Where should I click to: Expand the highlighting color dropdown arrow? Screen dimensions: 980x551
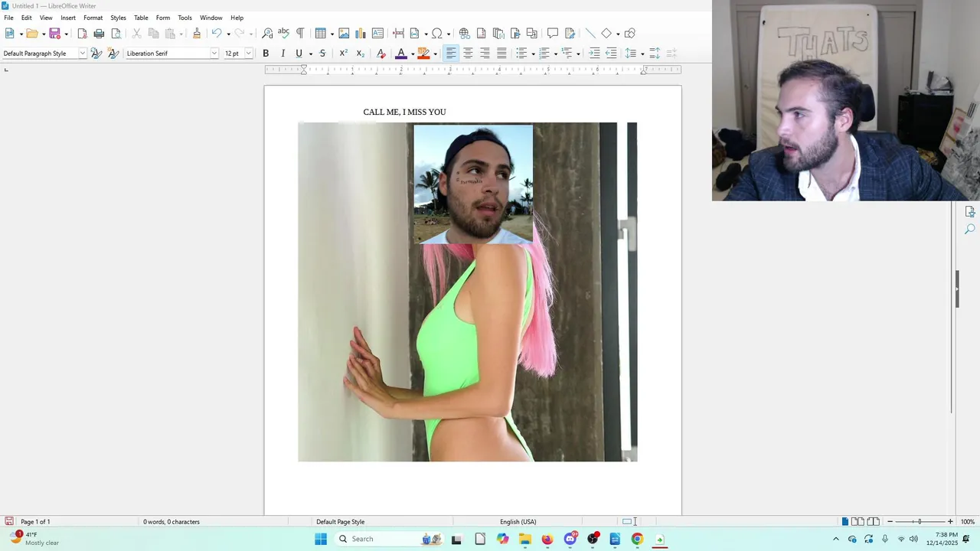[x=436, y=54]
